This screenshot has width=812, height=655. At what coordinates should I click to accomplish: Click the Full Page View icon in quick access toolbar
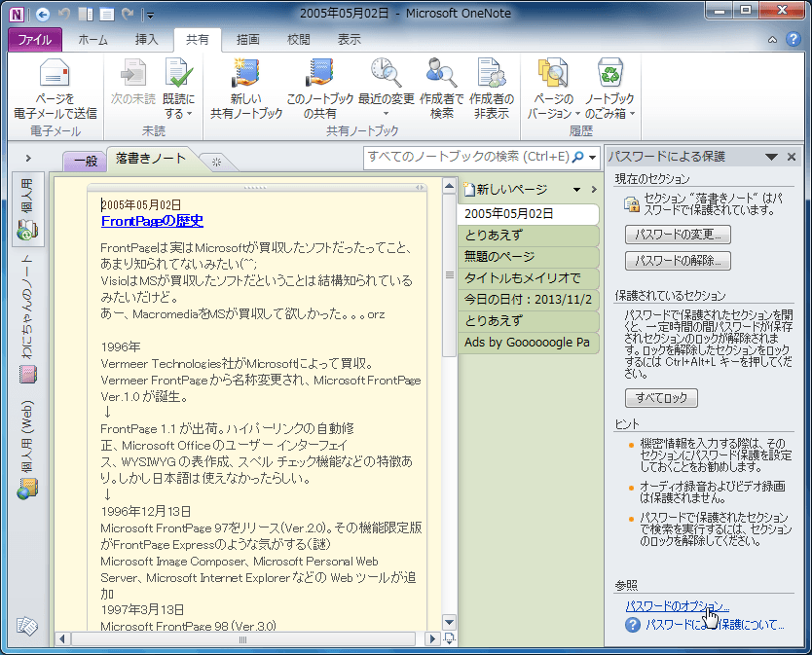107,14
